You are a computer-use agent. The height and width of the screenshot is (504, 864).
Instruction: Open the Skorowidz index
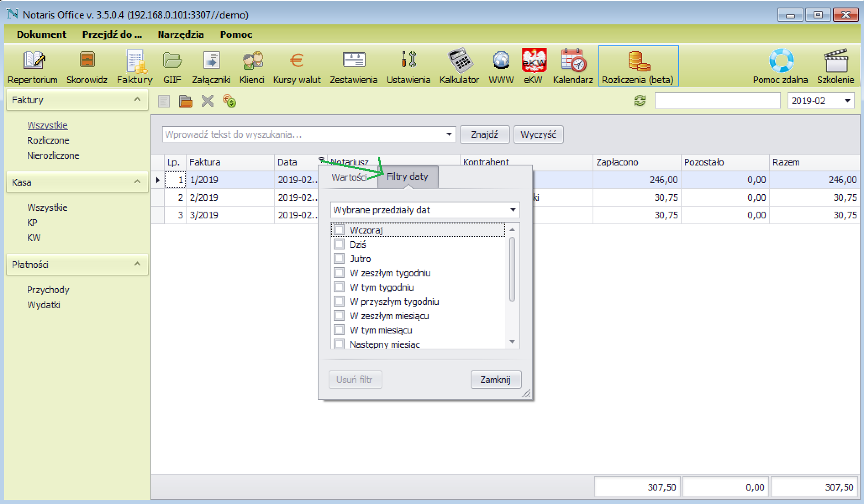87,66
